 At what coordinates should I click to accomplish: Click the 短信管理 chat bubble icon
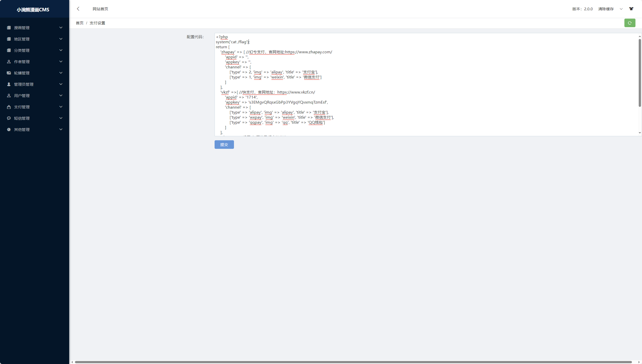pyautogui.click(x=9, y=118)
